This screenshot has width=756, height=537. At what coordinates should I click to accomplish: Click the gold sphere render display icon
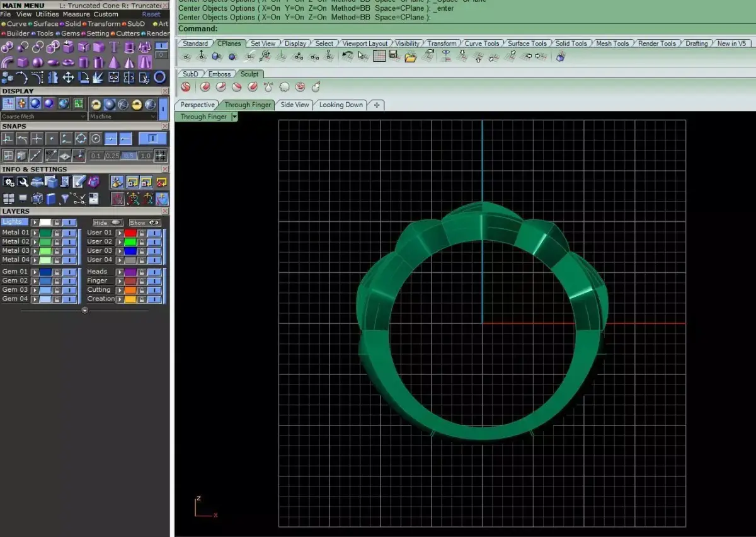(x=96, y=105)
